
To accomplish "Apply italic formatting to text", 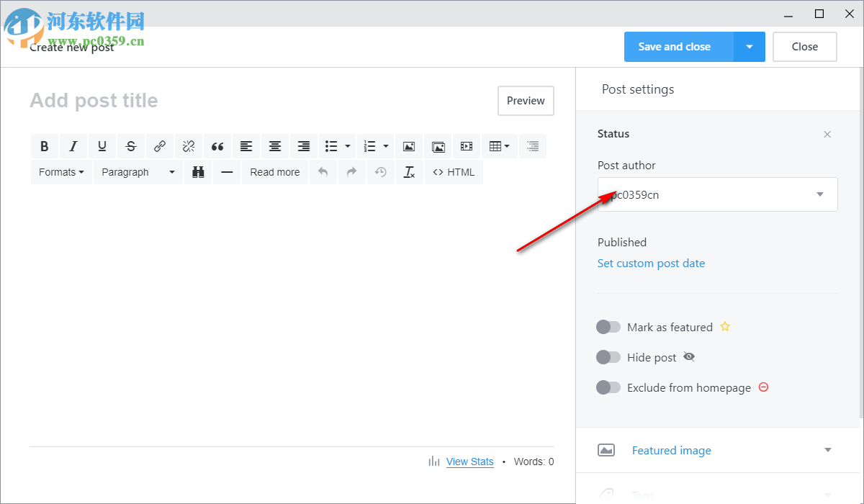I will [73, 146].
